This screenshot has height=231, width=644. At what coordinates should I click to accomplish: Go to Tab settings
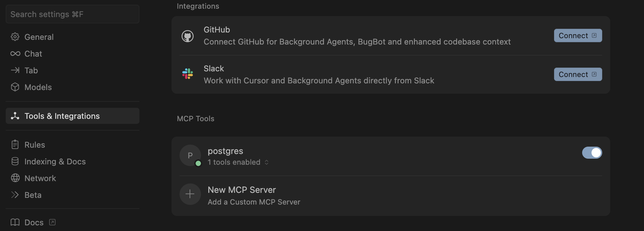coord(73,70)
